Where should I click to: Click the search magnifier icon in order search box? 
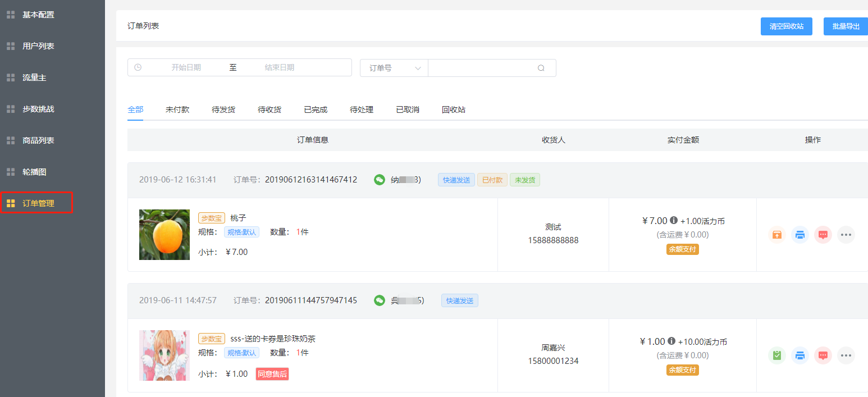coord(541,68)
